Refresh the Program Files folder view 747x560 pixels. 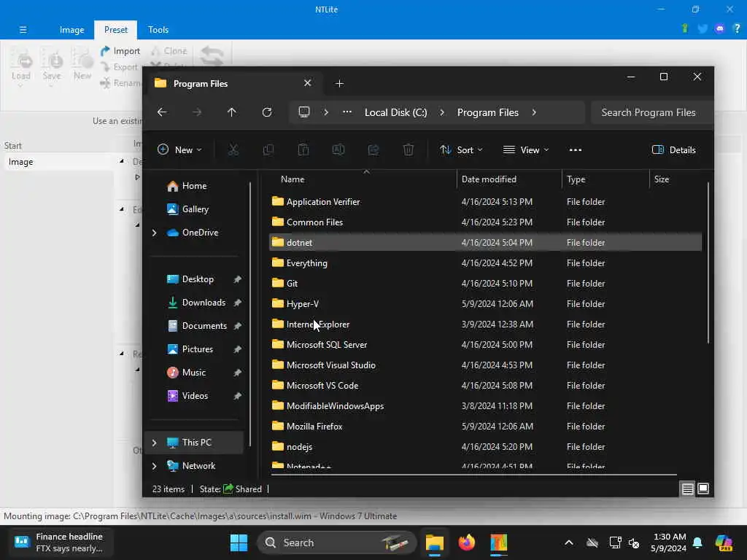pyautogui.click(x=267, y=112)
